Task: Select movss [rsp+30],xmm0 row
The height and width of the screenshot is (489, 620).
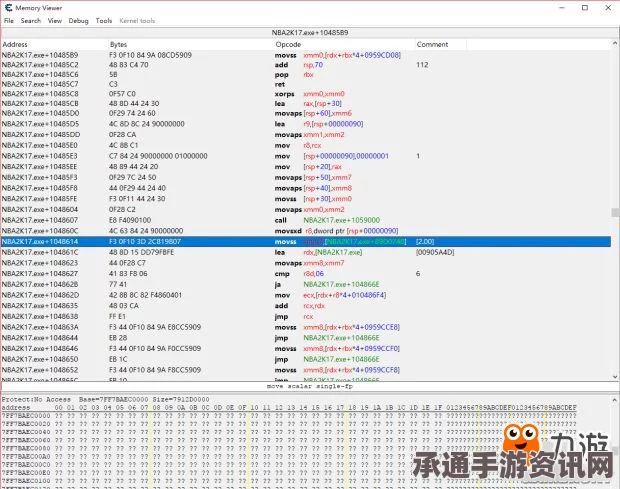Action: point(306,199)
